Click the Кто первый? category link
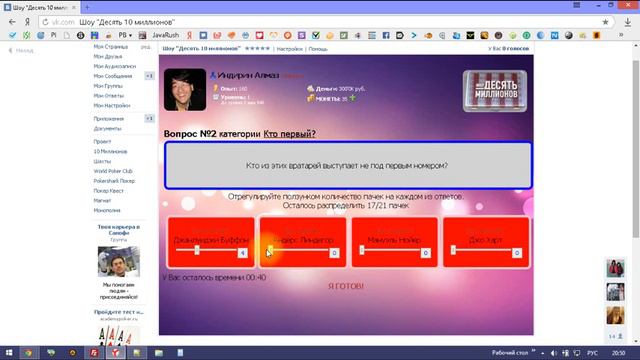Viewport: 640px width, 360px height. pos(289,134)
